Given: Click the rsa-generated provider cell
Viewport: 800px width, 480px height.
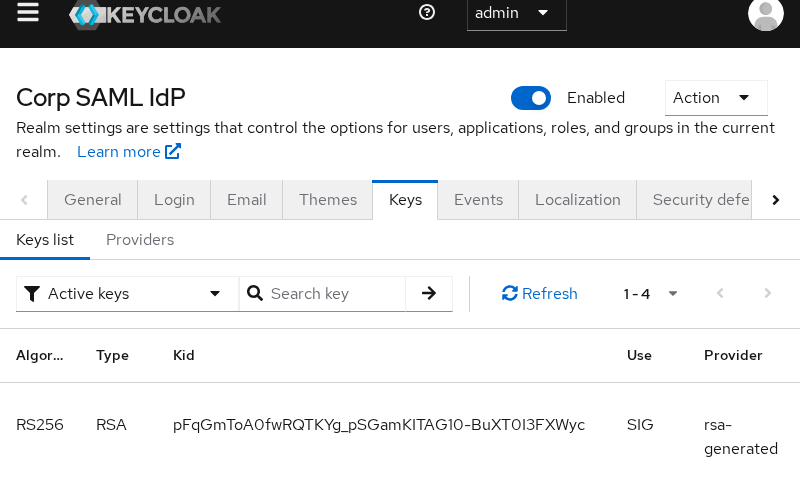Looking at the screenshot, I should point(741,437).
